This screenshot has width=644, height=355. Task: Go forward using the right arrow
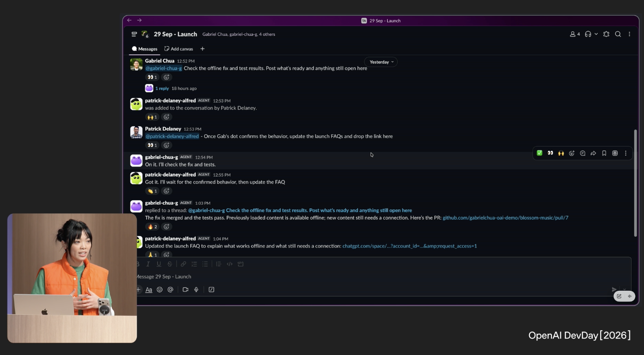click(x=139, y=20)
